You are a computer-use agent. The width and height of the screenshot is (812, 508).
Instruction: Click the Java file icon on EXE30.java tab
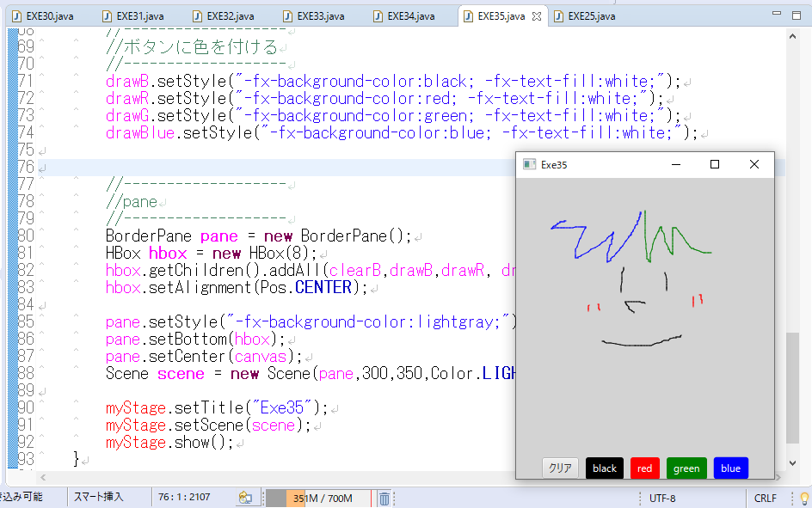[16, 16]
